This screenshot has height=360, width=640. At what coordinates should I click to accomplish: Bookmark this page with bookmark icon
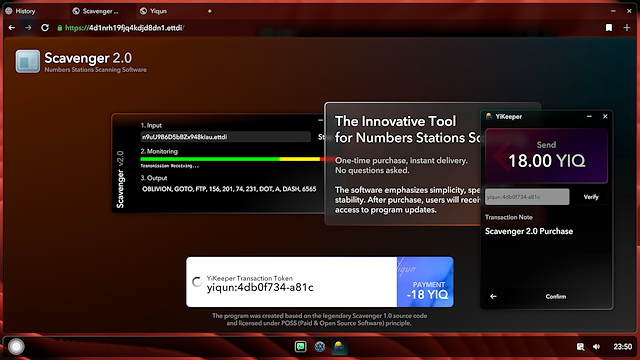tap(609, 28)
